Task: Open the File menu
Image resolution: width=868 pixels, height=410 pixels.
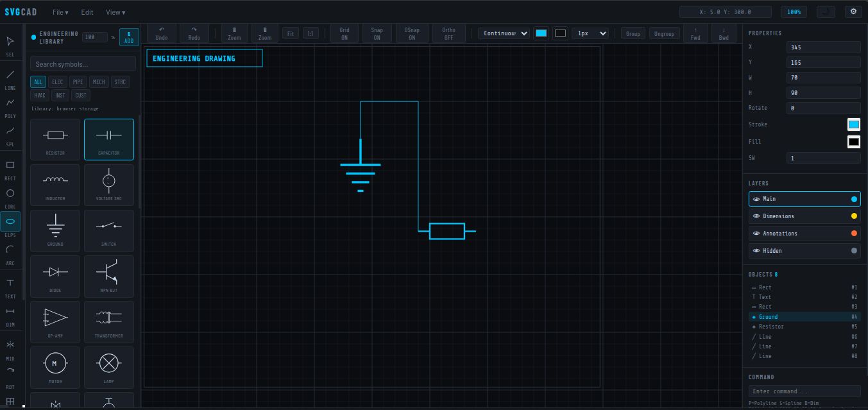Action: click(60, 12)
